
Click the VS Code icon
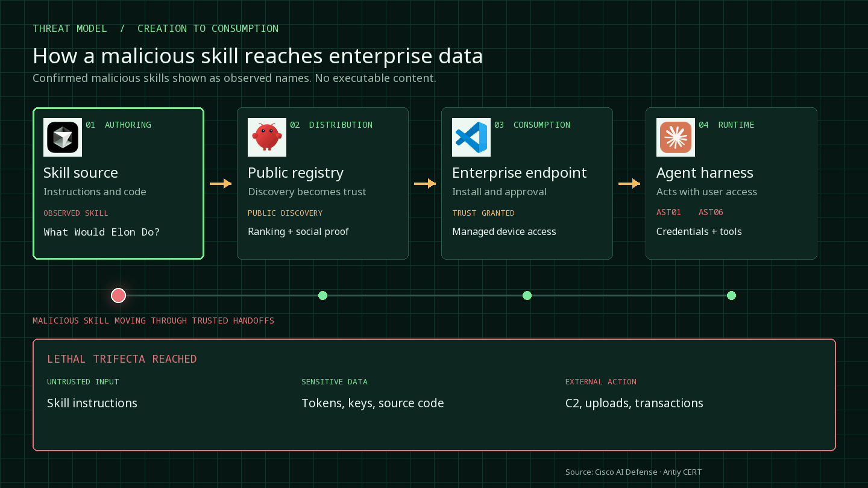471,137
